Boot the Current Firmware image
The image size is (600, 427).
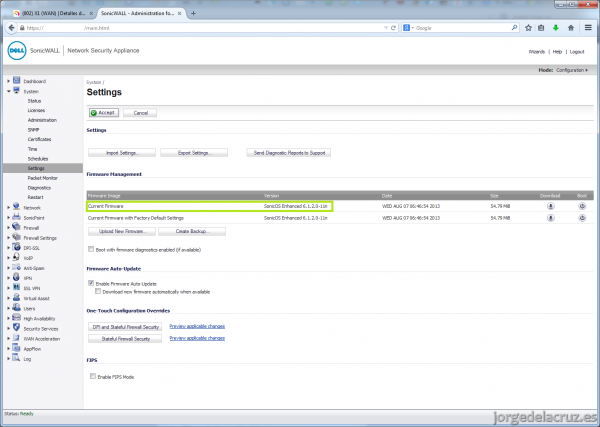582,206
